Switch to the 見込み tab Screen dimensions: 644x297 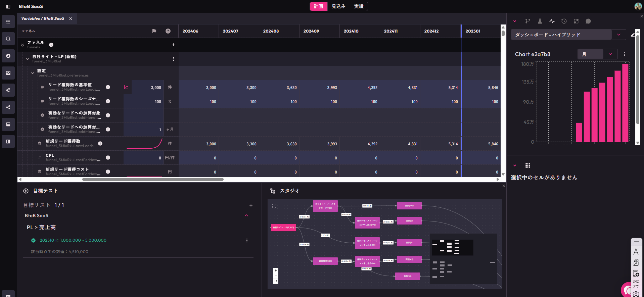pyautogui.click(x=338, y=6)
